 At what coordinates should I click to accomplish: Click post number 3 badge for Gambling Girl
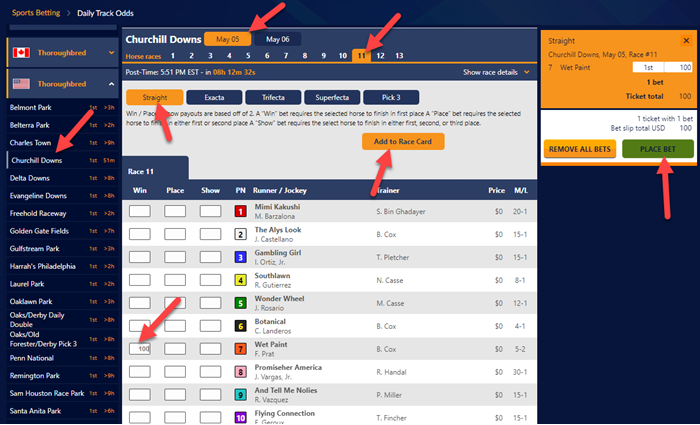pyautogui.click(x=241, y=257)
